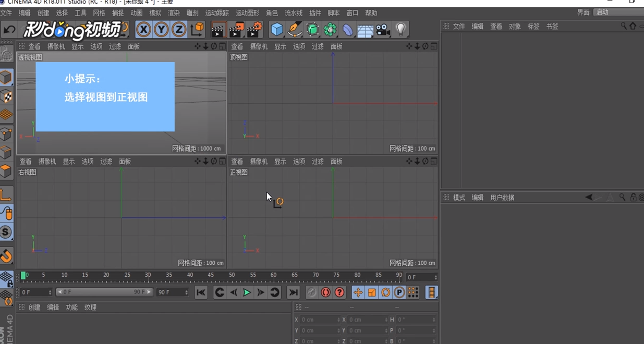Add a Light bulb object icon
Viewport: 644px width, 344px height.
[400, 30]
